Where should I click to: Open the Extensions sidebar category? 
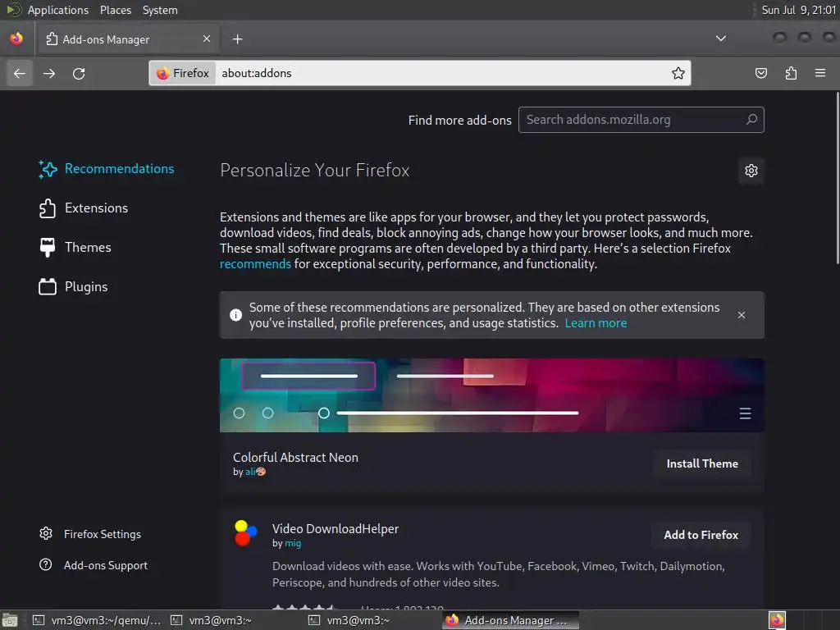point(84,208)
